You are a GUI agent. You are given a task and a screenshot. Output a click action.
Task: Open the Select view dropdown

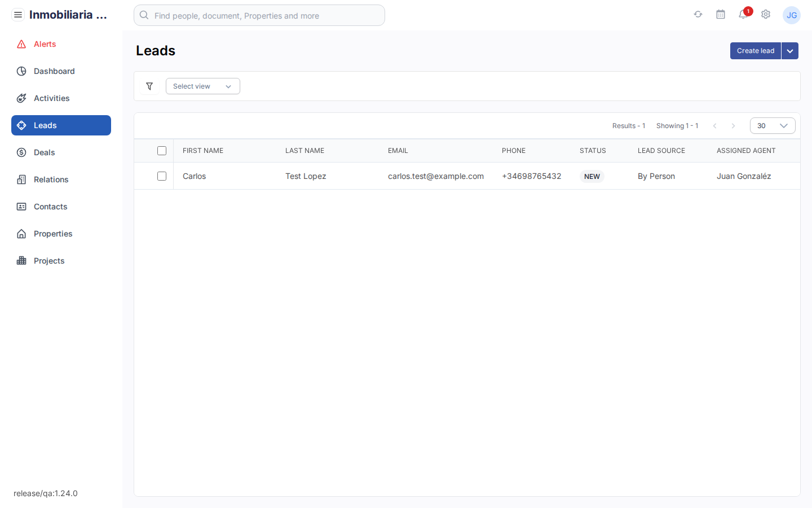(202, 86)
